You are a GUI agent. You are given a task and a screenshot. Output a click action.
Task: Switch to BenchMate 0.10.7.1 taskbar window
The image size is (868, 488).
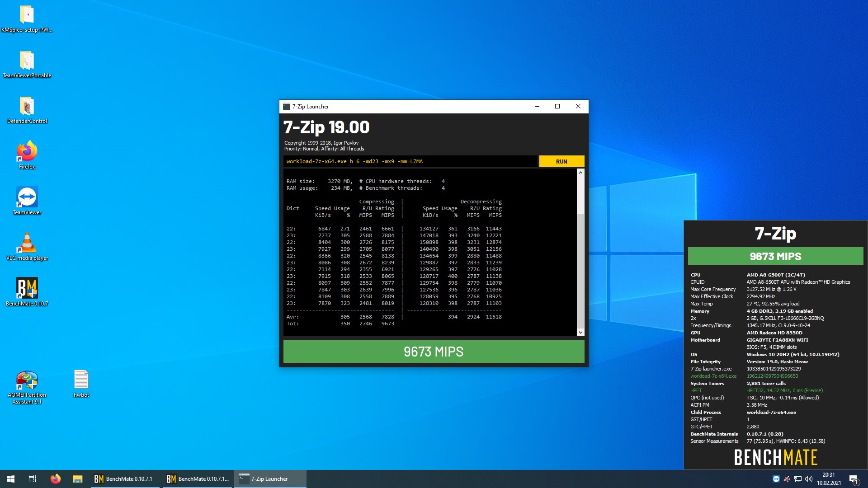(124, 479)
